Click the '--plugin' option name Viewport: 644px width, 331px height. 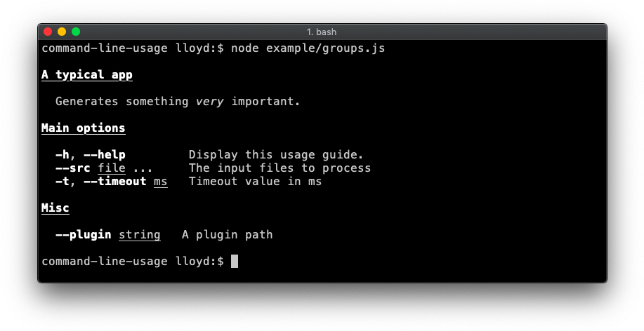84,235
